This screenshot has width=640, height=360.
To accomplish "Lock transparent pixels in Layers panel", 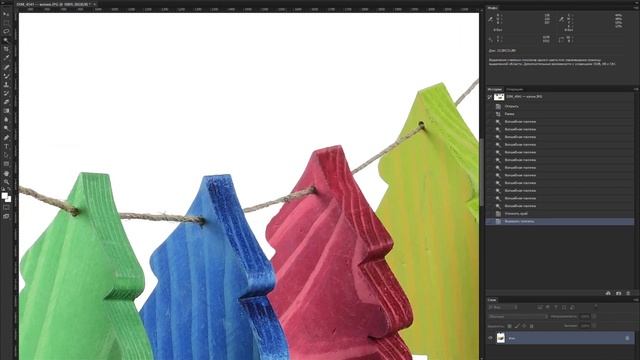I will tap(509, 326).
